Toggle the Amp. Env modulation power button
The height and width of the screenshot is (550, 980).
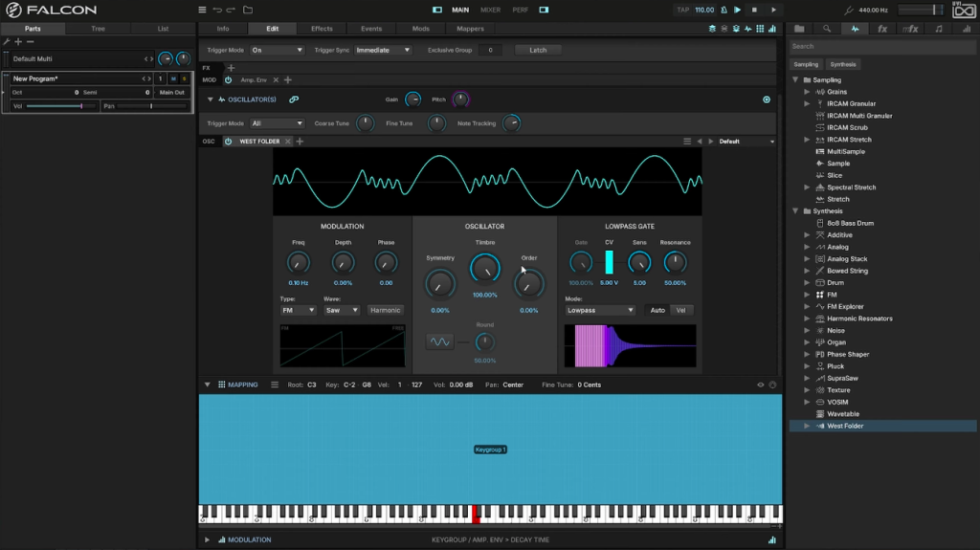click(x=228, y=80)
